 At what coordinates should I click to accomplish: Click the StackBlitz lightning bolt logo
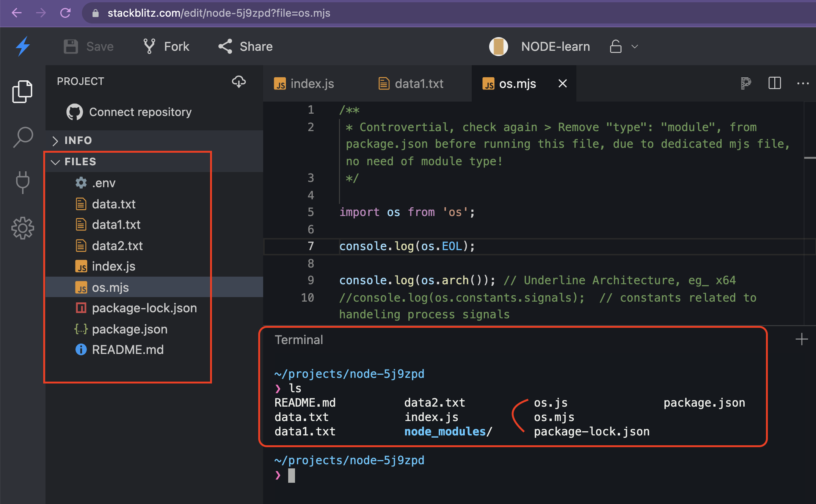23,46
